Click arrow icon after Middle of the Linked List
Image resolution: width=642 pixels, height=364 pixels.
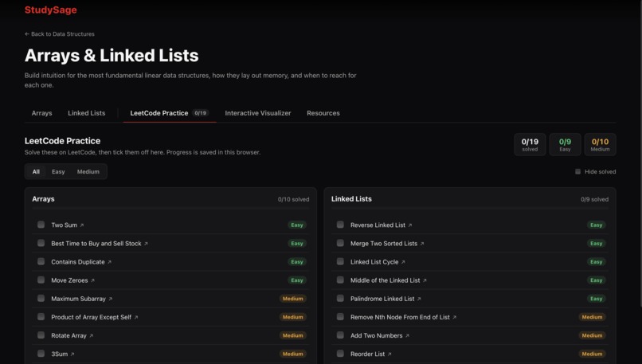(425, 280)
